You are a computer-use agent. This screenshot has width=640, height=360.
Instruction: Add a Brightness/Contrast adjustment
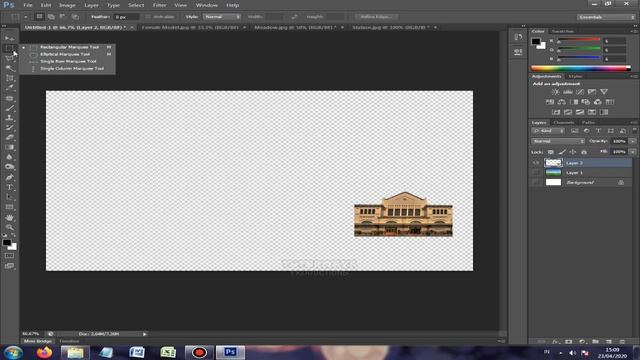coord(556,92)
